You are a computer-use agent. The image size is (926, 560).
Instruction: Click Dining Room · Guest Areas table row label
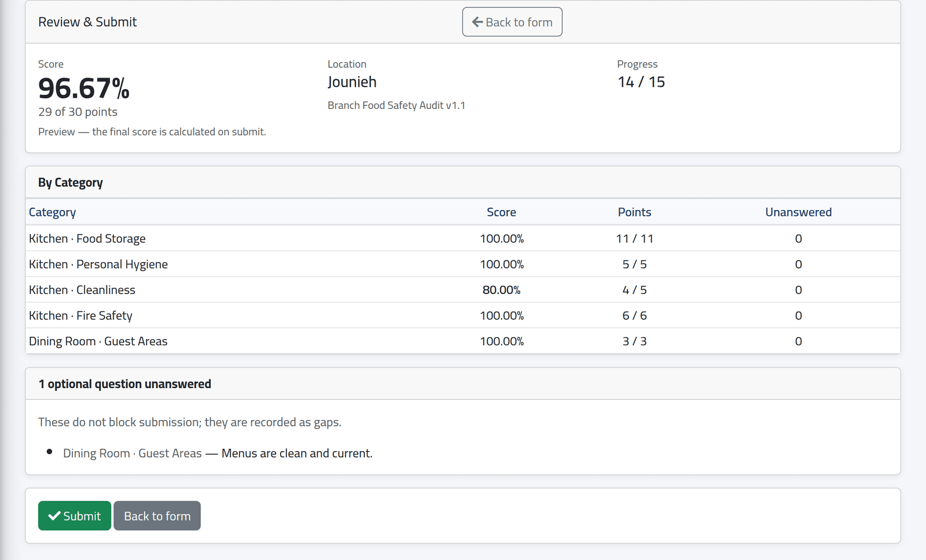click(98, 341)
